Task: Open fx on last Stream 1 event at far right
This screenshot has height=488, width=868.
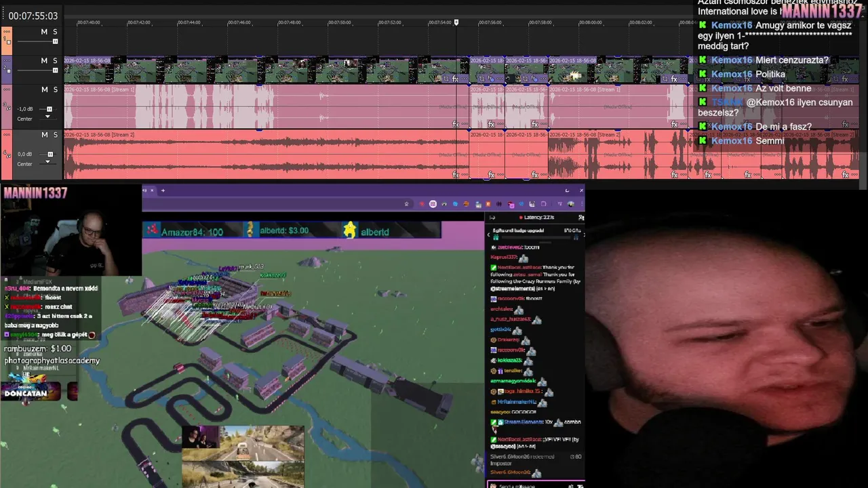Action: pos(845,124)
